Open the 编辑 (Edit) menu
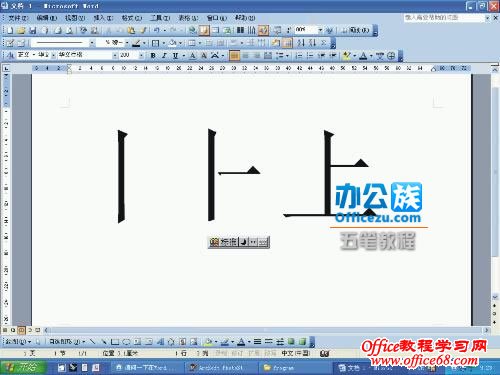The width and height of the screenshot is (500, 375). point(47,18)
